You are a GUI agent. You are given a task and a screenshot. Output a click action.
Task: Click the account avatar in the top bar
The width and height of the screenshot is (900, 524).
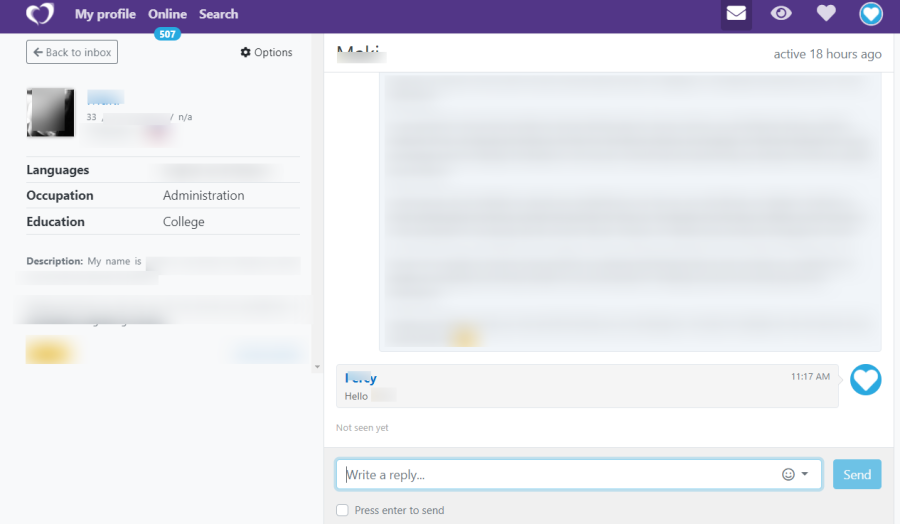click(x=871, y=14)
